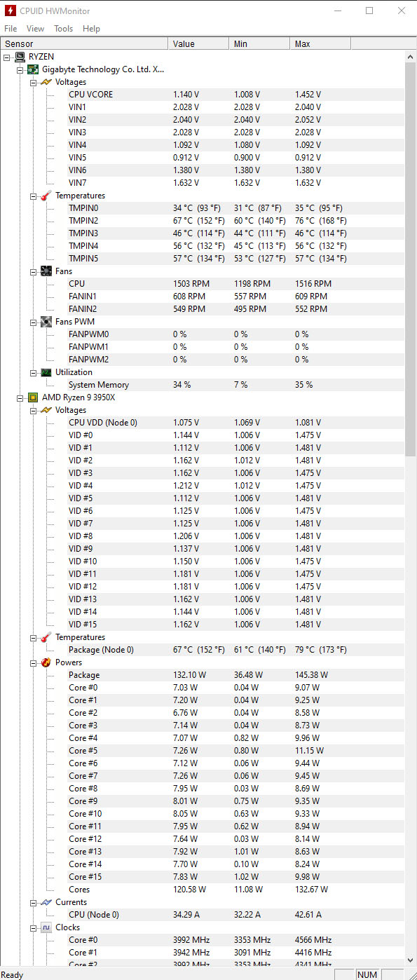Screen dimensions: 417x980
Task: Open the Help menu
Action: point(91,29)
